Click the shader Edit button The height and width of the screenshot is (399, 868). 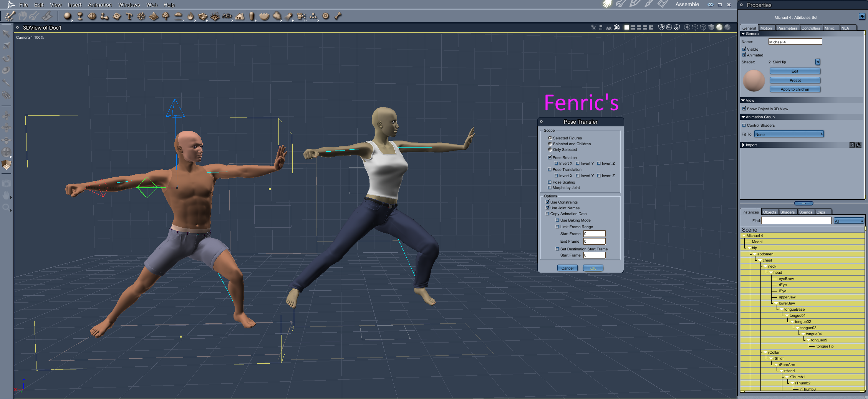point(795,71)
